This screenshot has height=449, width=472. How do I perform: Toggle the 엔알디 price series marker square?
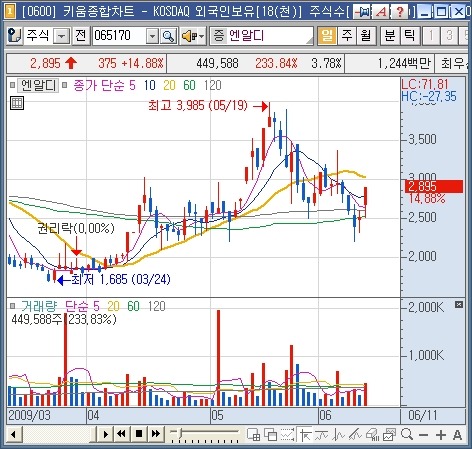(12, 85)
